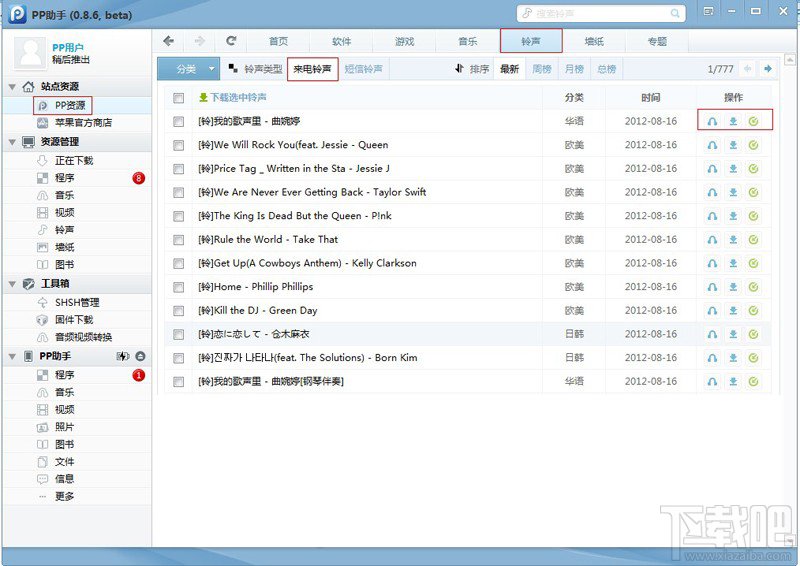Tick checkbox for Taylor Swift ringtone
This screenshot has height=566, width=800.
pyautogui.click(x=179, y=192)
